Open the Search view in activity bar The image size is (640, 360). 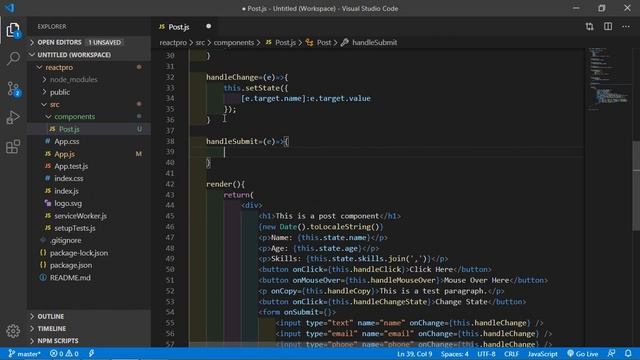pos(13,58)
